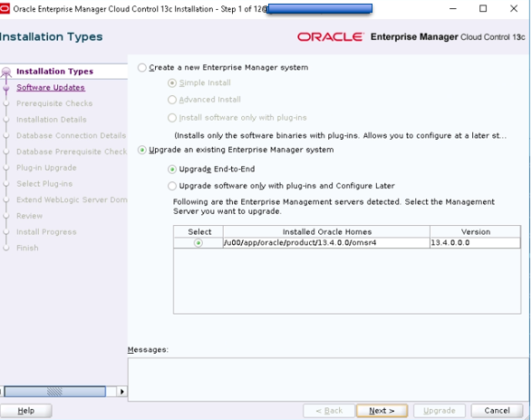Click the Installation Types step marker icon
This screenshot has height=420, width=532.
click(6, 72)
